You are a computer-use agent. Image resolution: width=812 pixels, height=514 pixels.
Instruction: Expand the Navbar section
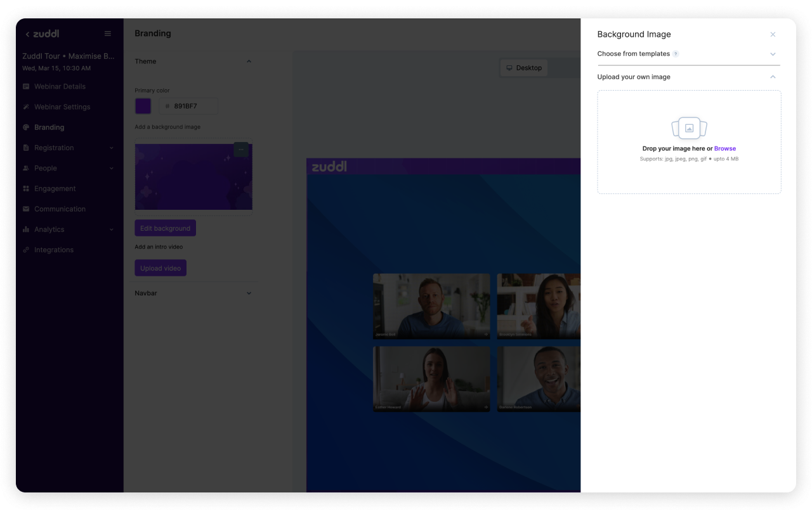[x=249, y=293]
